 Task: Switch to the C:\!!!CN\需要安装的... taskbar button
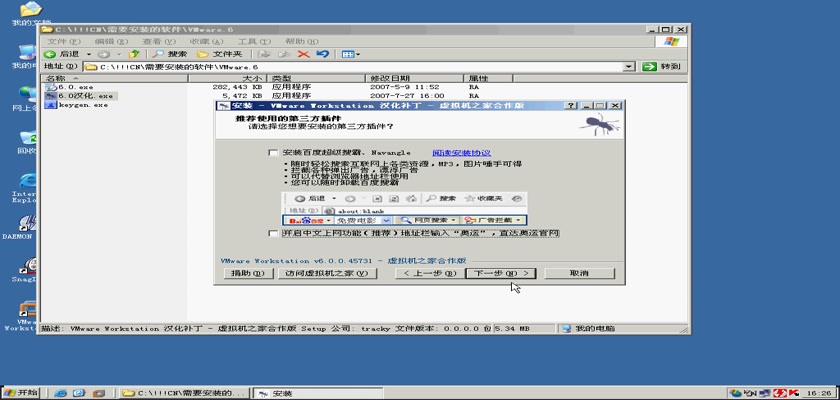[184, 393]
